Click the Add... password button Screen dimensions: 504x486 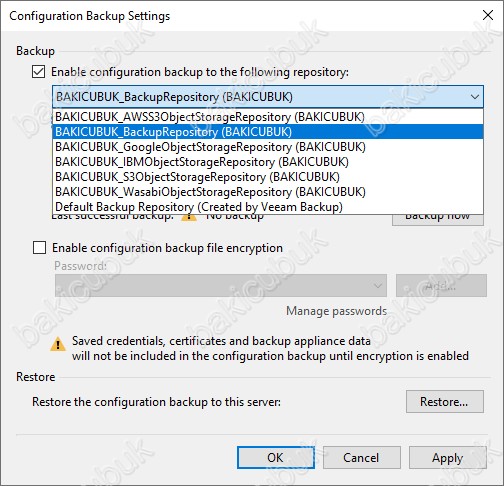coord(441,286)
